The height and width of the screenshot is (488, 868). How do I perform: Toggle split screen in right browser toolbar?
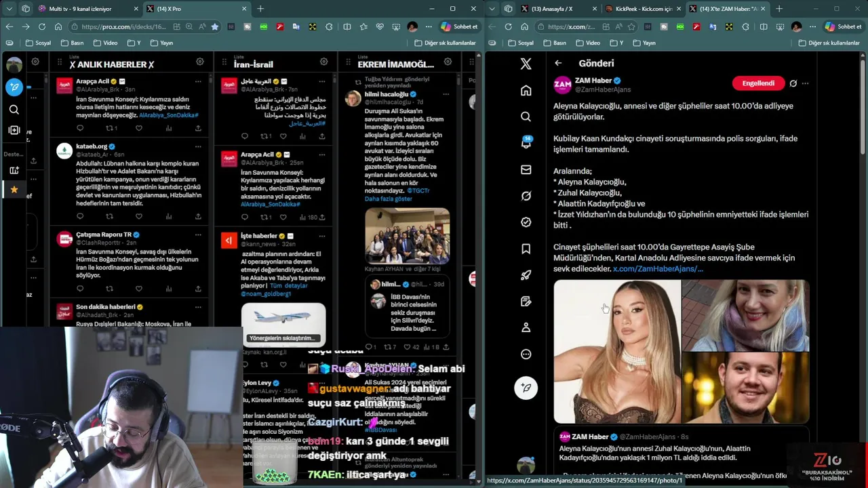tap(764, 26)
